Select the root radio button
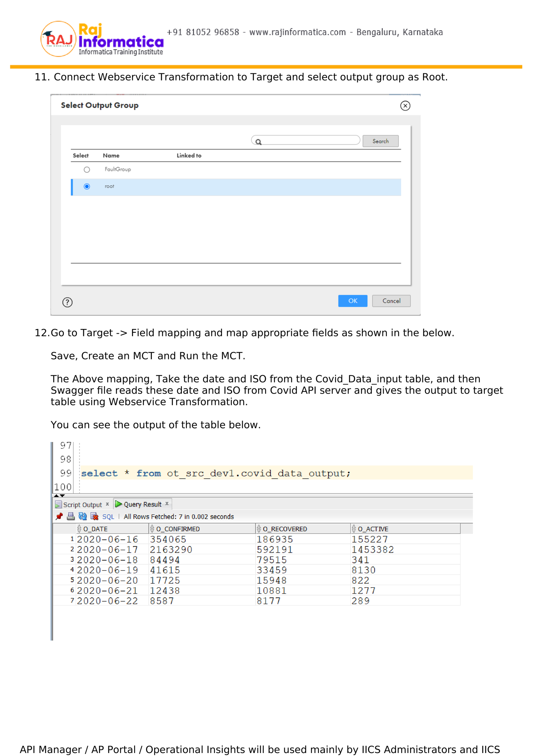 pyautogui.click(x=87, y=186)
